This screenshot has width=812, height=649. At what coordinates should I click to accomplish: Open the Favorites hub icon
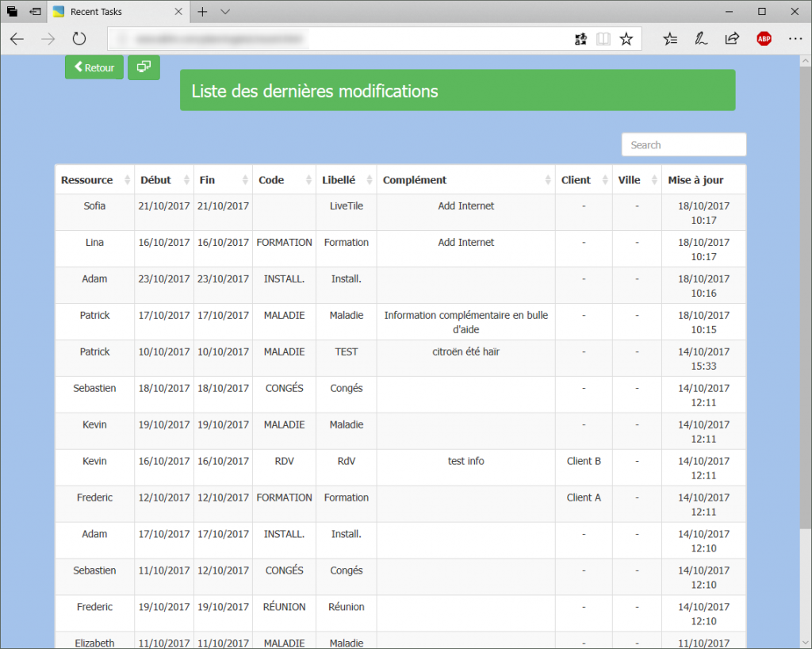pyautogui.click(x=670, y=38)
